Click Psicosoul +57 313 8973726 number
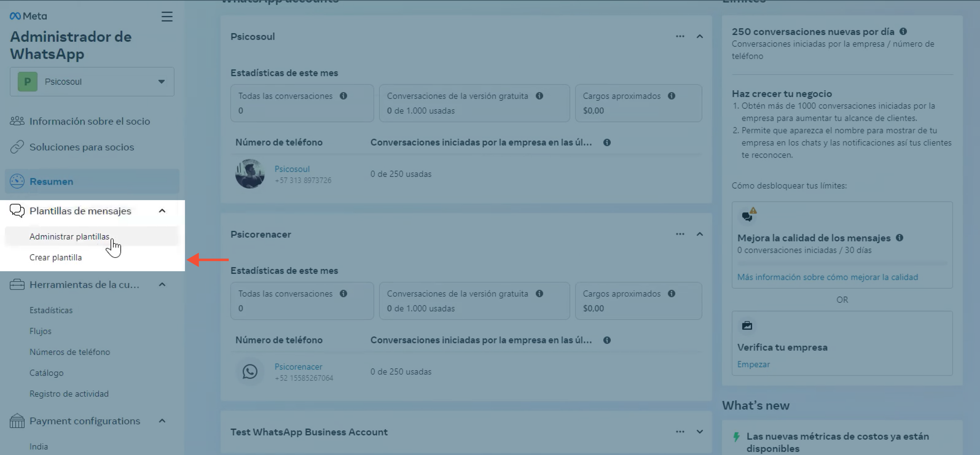The height and width of the screenshot is (455, 980). coord(303,180)
